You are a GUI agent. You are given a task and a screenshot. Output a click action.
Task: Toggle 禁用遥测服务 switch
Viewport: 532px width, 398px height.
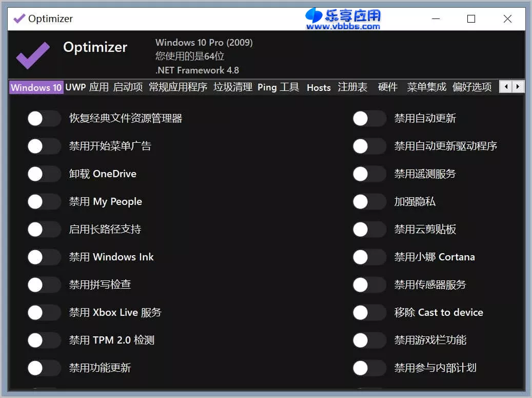click(369, 174)
